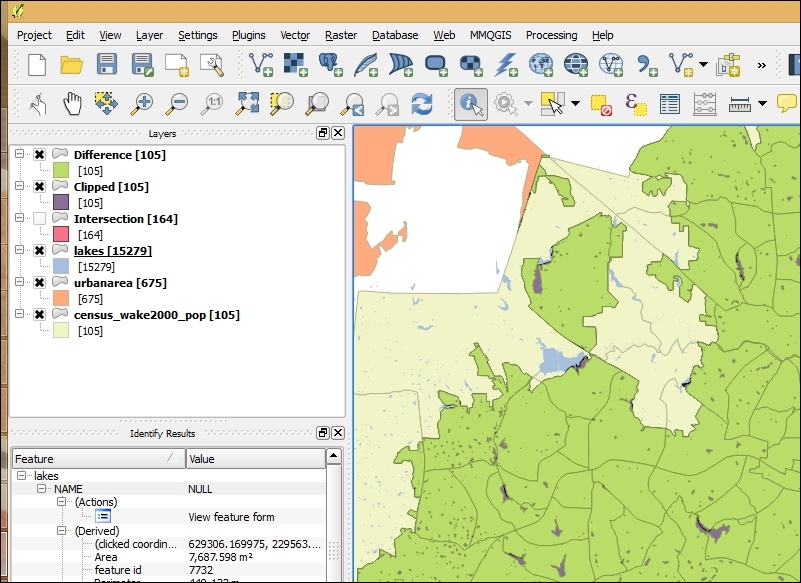Open the Processing menu
Image resolution: width=801 pixels, height=583 pixels.
tap(551, 35)
